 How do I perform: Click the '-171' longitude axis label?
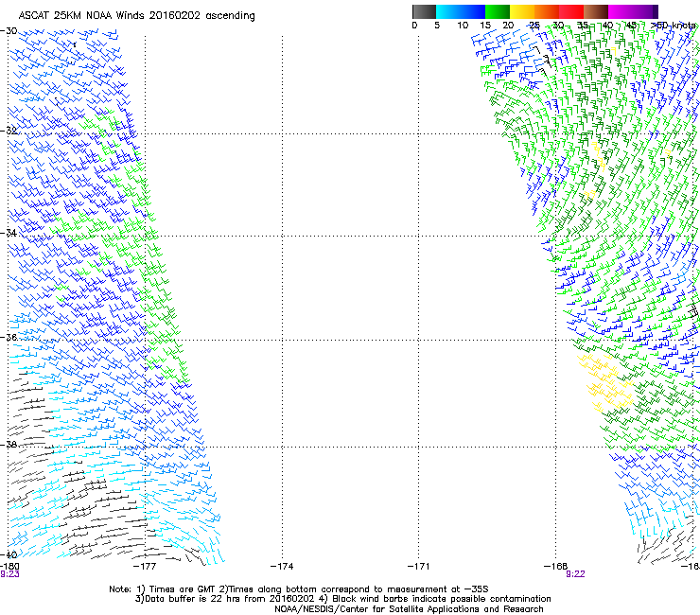[x=419, y=567]
